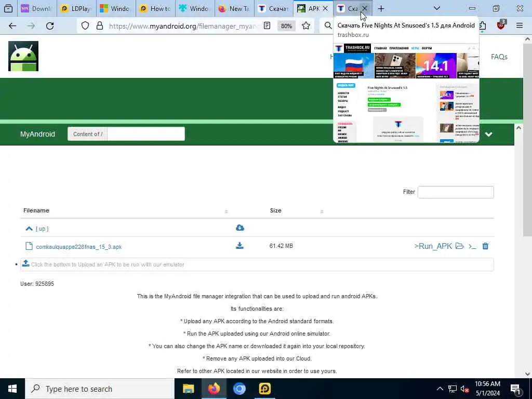Open Firefox from the taskbar

click(214, 389)
